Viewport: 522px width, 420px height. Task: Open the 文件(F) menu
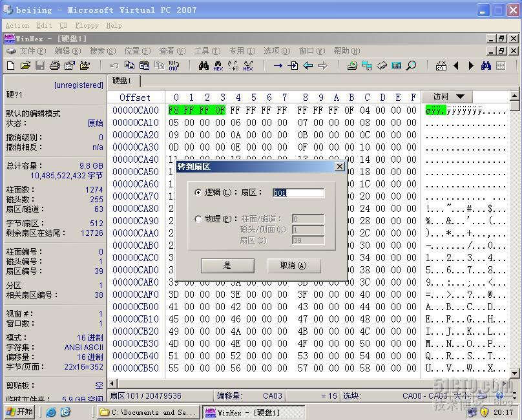click(32, 51)
